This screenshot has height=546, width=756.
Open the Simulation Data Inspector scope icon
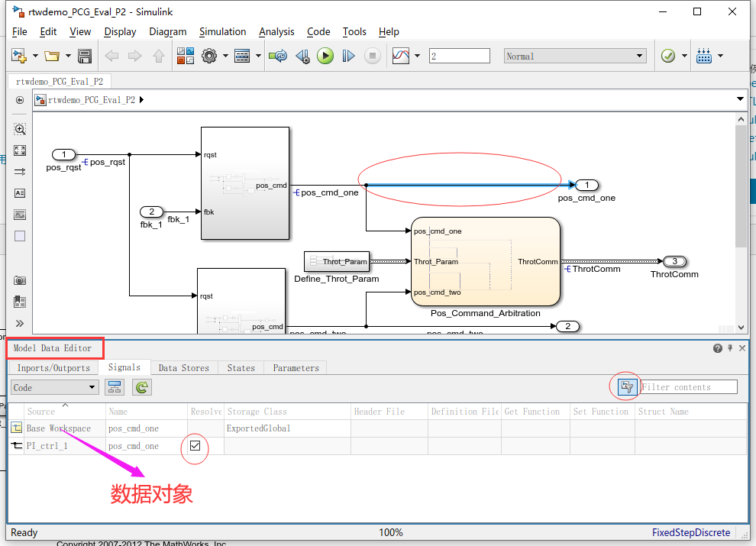point(400,55)
